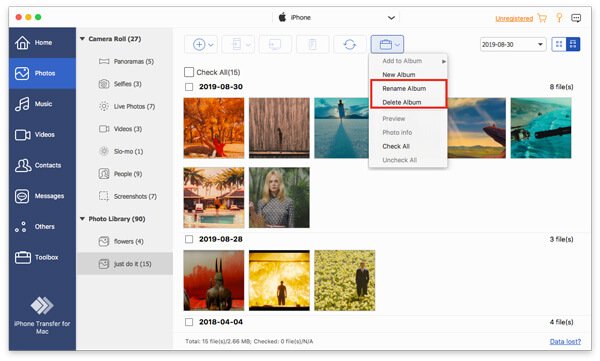Open the Toolbox sidebar item
600x361 pixels.
[x=42, y=257]
